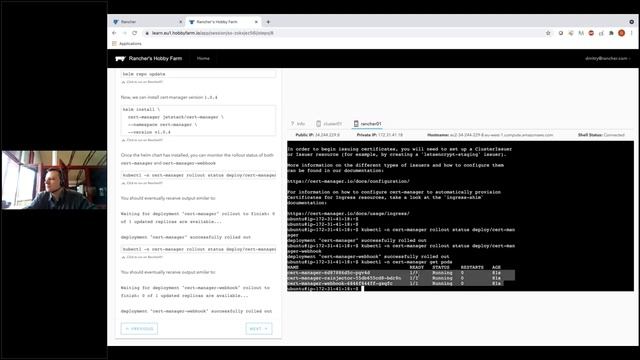Click the Shell Status Connected label

(601, 135)
